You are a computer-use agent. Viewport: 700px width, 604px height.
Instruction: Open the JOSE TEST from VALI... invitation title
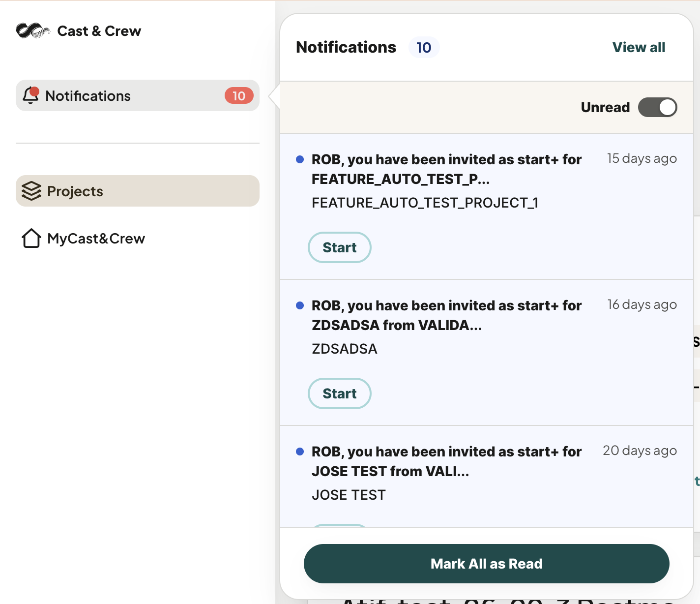click(x=446, y=461)
